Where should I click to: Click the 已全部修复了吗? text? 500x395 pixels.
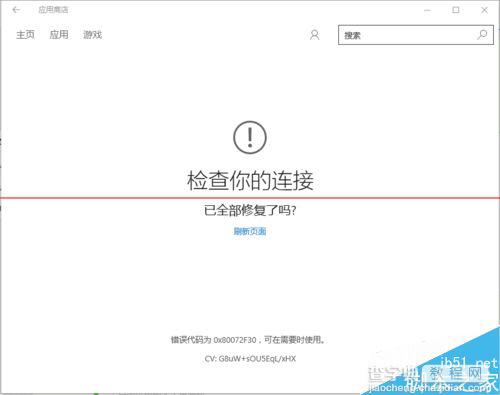(250, 210)
